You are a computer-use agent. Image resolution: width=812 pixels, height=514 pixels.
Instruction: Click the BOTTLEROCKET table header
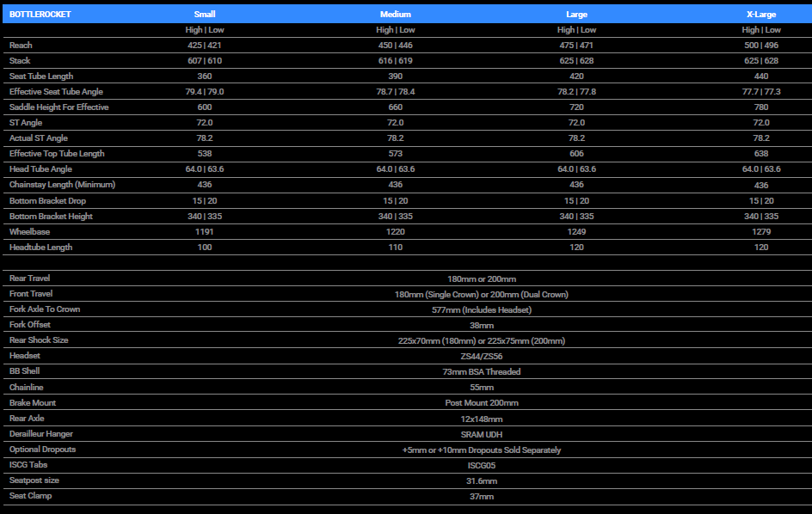[x=40, y=15]
